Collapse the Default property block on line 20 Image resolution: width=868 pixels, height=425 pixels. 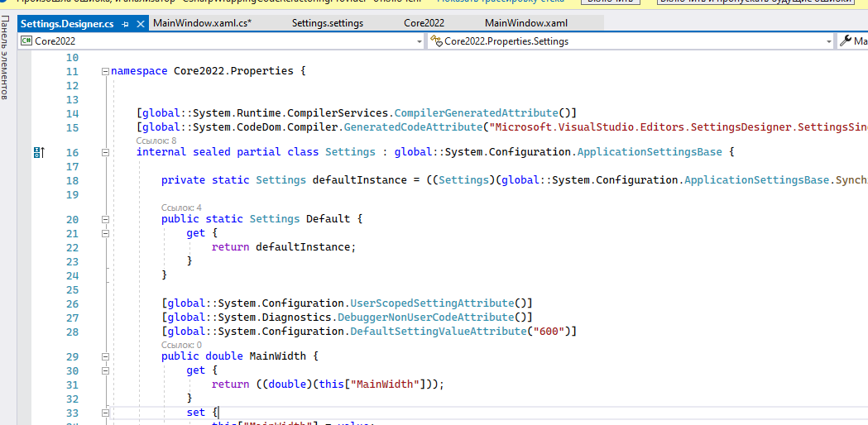click(x=105, y=219)
